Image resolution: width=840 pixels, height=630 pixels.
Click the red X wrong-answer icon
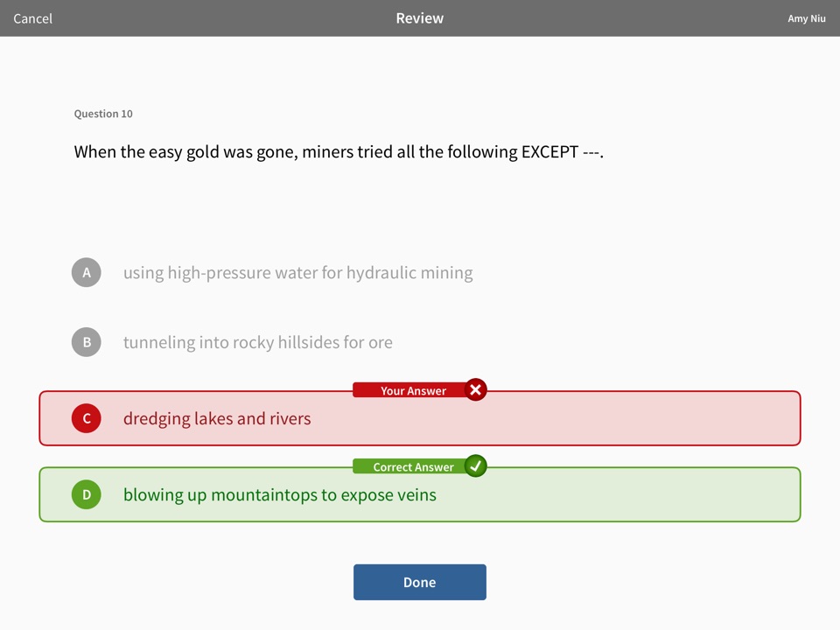tap(475, 390)
